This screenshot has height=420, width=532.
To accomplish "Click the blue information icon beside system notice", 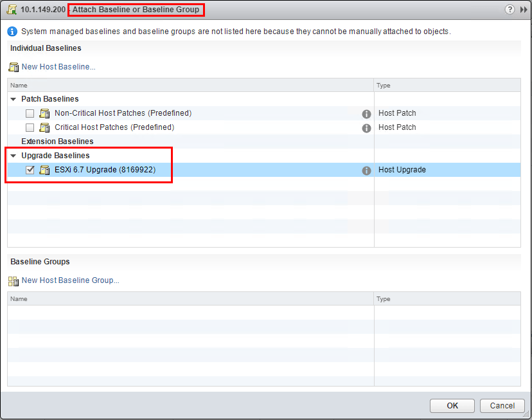I will (x=12, y=32).
